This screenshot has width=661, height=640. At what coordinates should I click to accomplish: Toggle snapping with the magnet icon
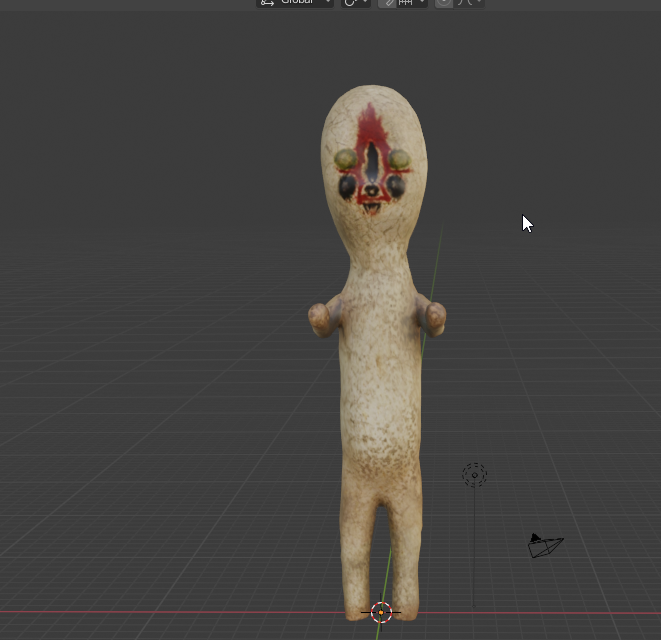pyautogui.click(x=388, y=3)
